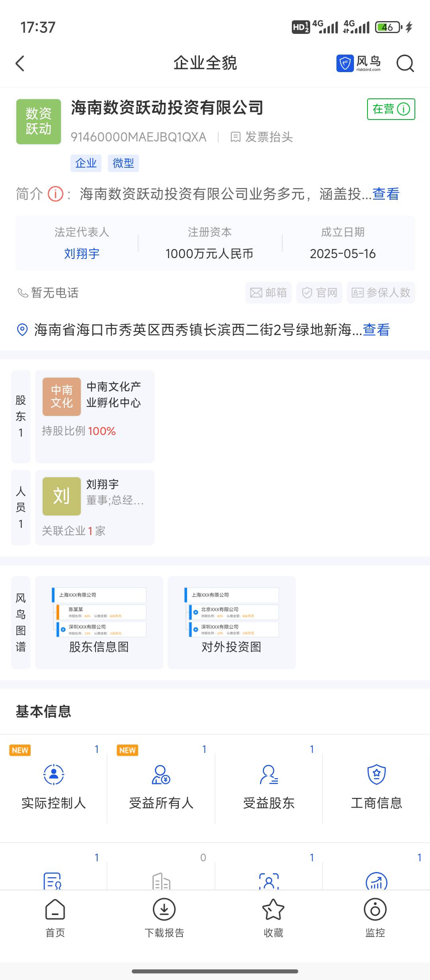Tap the 风鸟 riskbird logo
The image size is (430, 980).
click(x=359, y=63)
